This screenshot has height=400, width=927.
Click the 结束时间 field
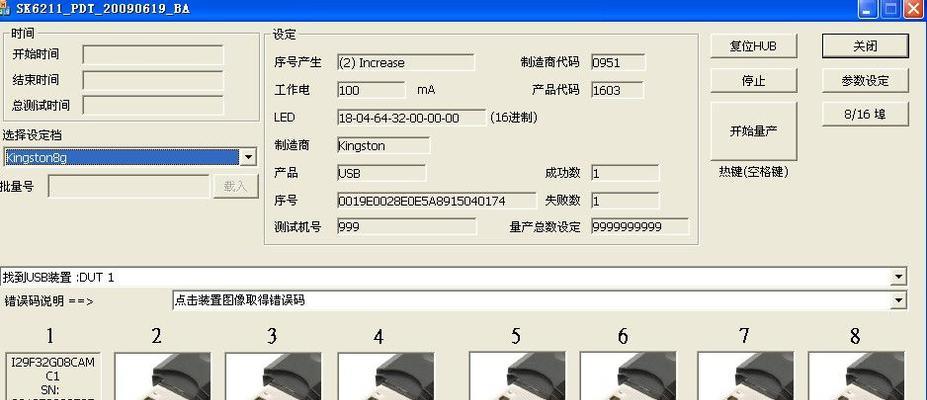click(x=153, y=80)
